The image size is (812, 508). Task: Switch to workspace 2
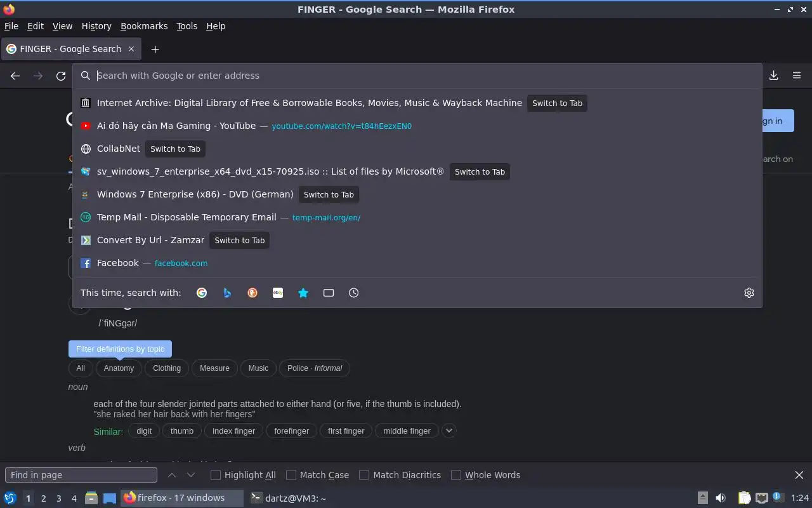44,498
